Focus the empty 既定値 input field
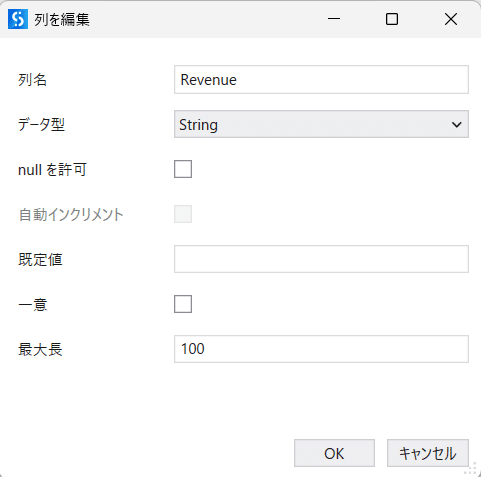Screen dimensions: 481x477 tap(321, 259)
